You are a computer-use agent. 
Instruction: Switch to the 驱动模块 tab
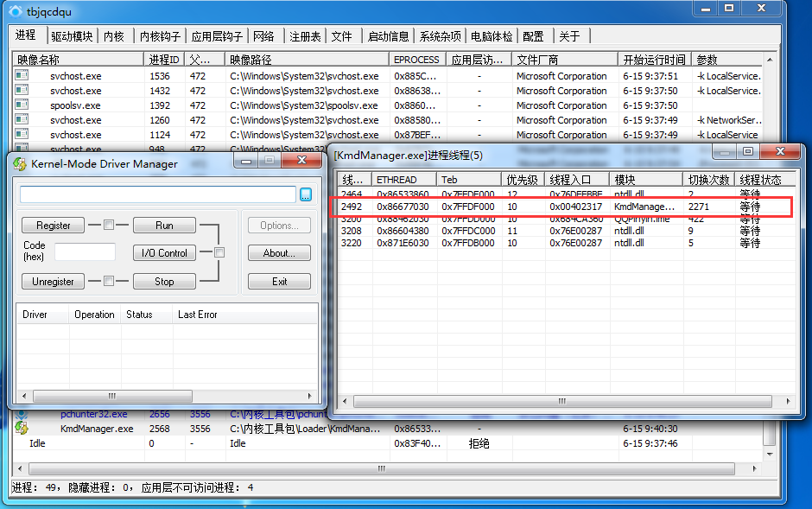(71, 36)
